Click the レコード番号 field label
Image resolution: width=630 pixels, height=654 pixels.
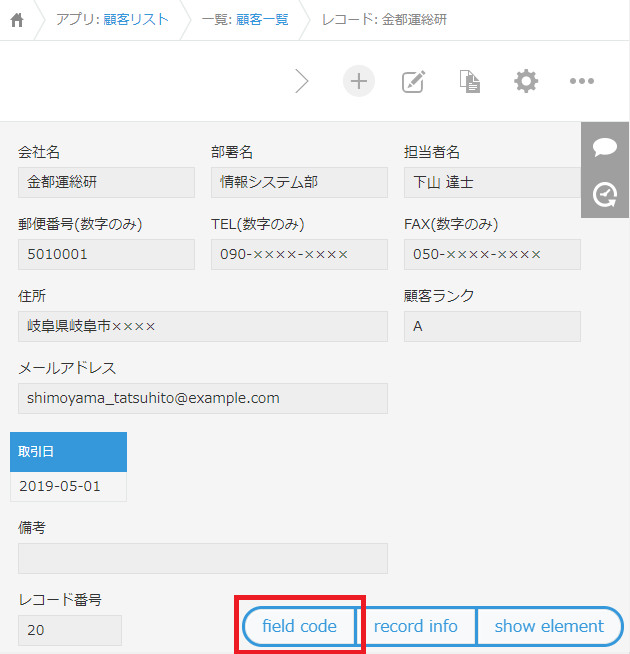(x=60, y=600)
